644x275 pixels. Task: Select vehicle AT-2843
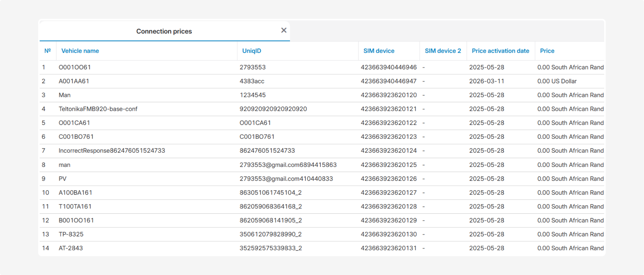pyautogui.click(x=71, y=249)
